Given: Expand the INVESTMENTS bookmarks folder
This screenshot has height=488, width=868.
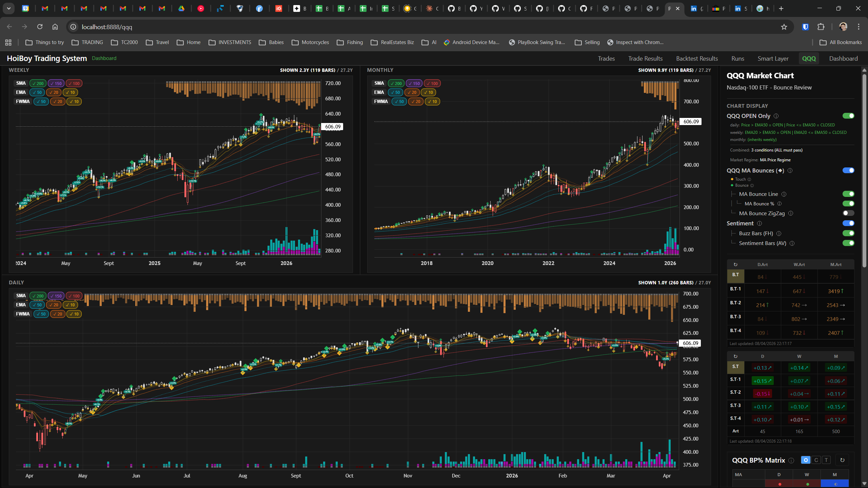Looking at the screenshot, I should [x=230, y=42].
